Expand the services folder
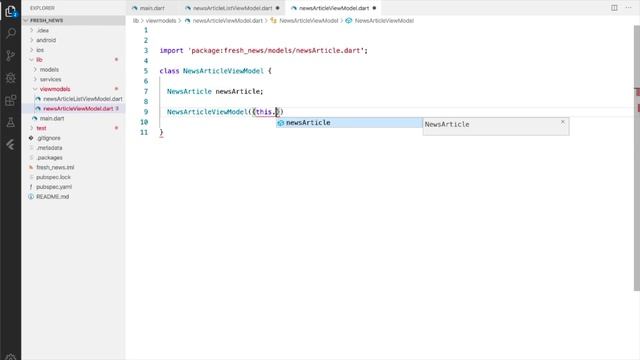640x360 pixels. coord(73,79)
